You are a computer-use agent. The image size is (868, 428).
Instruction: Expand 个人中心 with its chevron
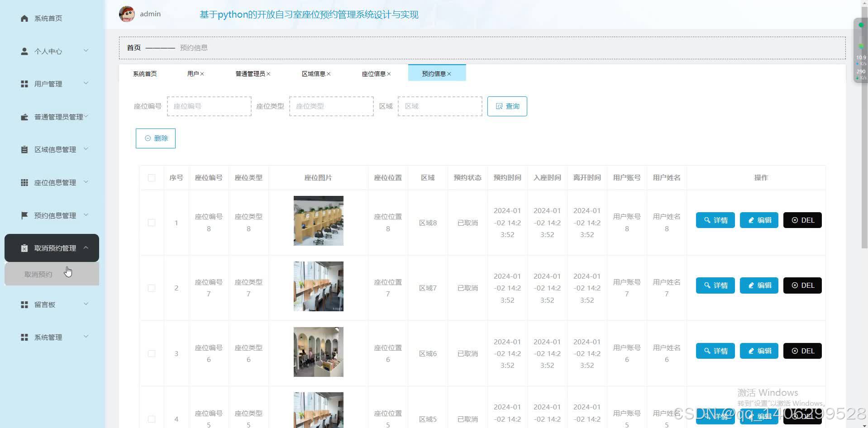(86, 50)
